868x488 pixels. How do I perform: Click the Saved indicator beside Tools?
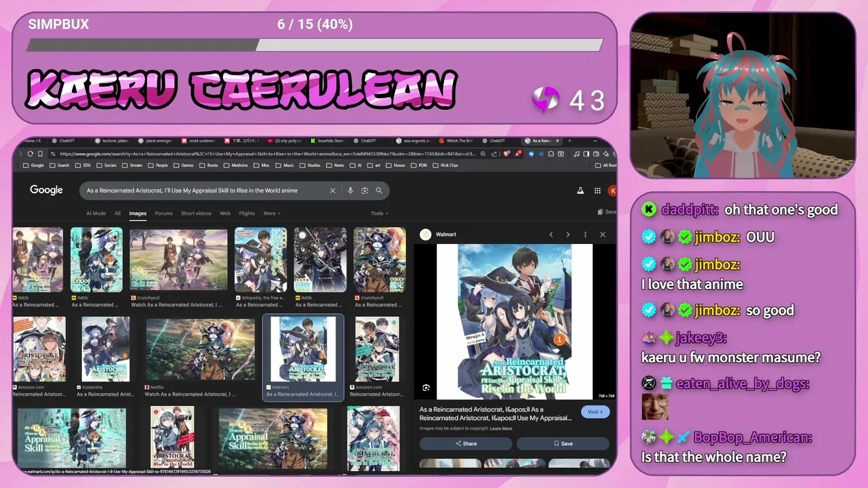(x=607, y=212)
